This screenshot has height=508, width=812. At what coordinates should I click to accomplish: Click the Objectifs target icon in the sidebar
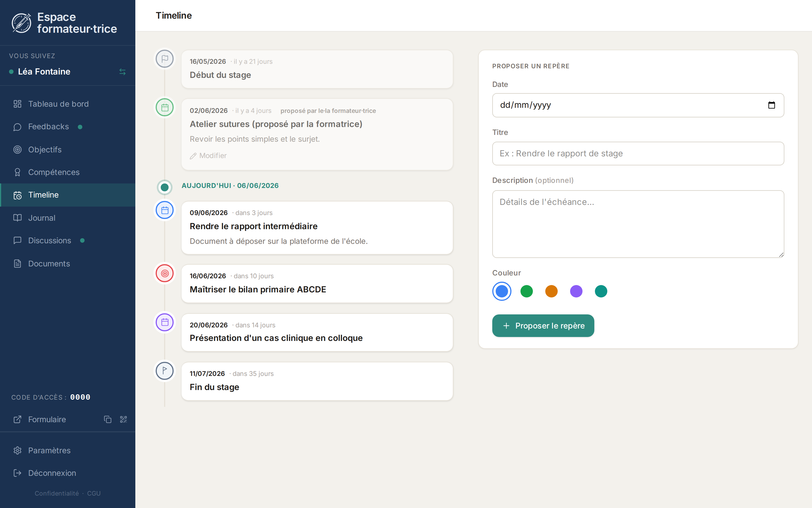(17, 150)
